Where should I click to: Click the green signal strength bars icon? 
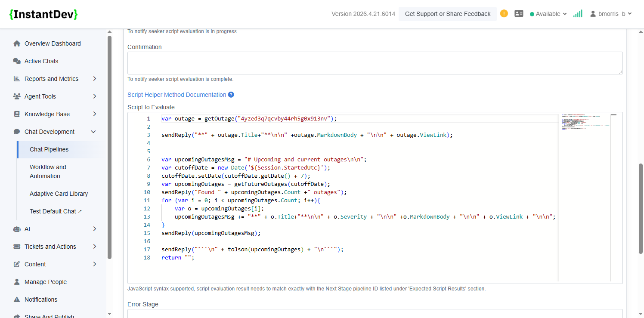pyautogui.click(x=578, y=14)
